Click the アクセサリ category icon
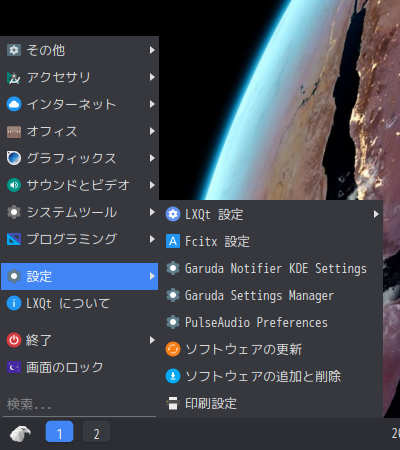 14,77
